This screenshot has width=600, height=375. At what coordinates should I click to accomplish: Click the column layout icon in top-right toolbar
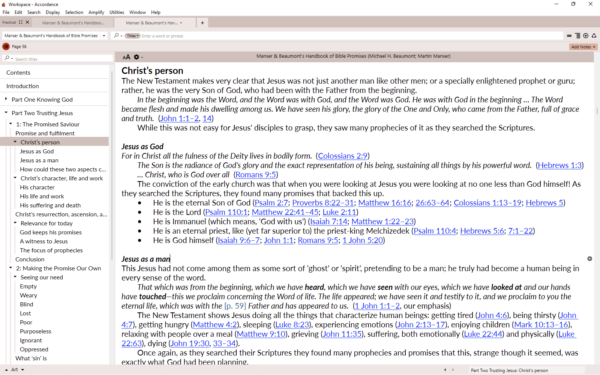click(577, 36)
